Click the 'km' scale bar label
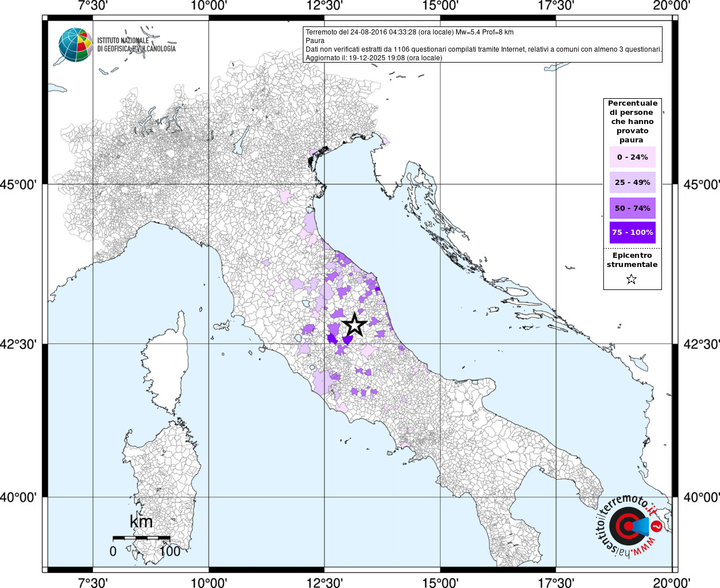This screenshot has width=720, height=588. [141, 521]
